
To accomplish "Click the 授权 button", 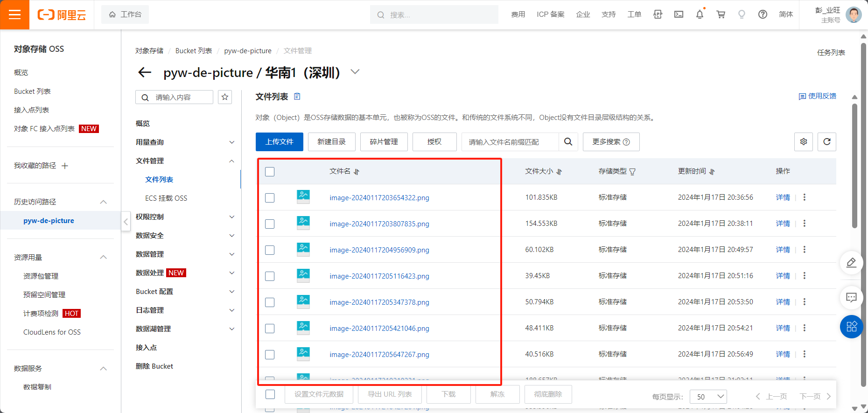I will click(x=434, y=142).
